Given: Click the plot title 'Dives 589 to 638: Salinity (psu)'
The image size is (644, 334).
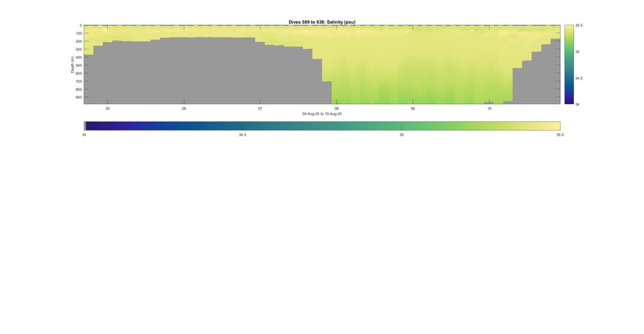Looking at the screenshot, I should coord(322,22).
